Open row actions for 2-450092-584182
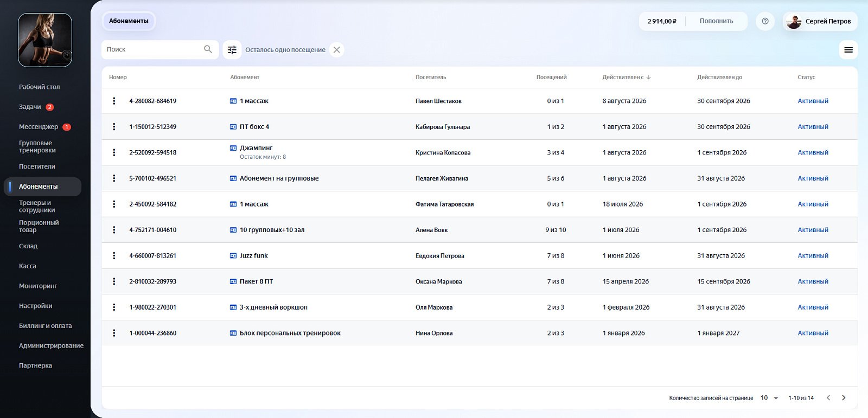868x418 pixels. tap(114, 204)
